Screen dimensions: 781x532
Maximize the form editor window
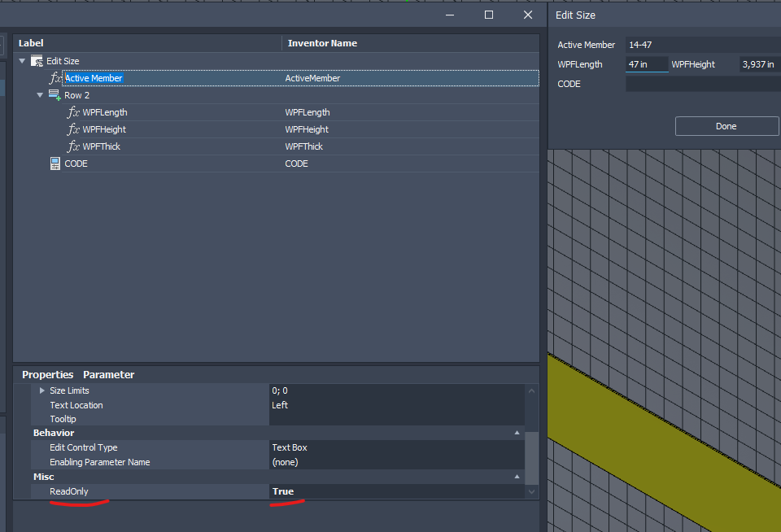point(489,15)
